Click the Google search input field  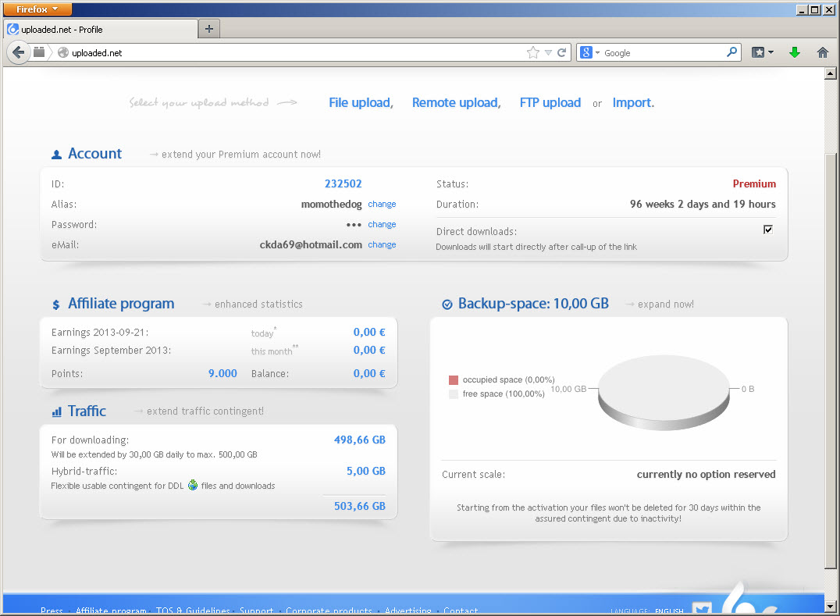[x=664, y=52]
